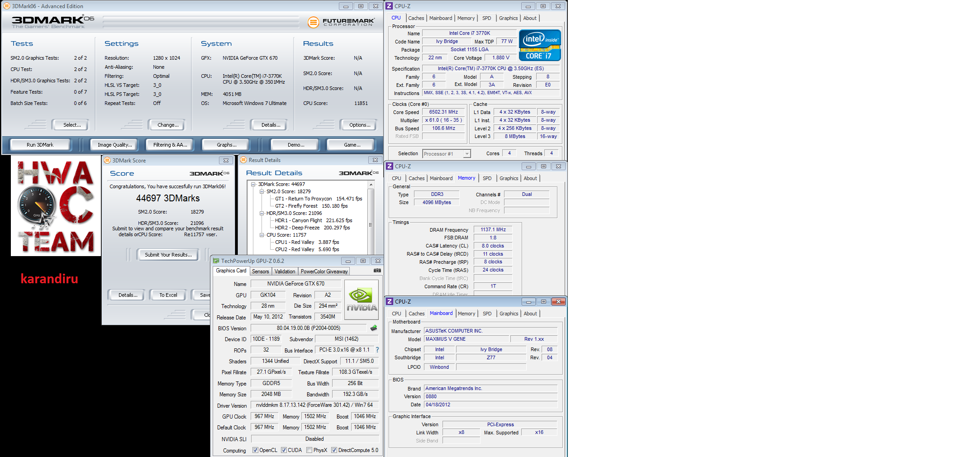Open the PowerColor Giveaway tab
Image resolution: width=980 pixels, height=457 pixels.
pos(324,271)
